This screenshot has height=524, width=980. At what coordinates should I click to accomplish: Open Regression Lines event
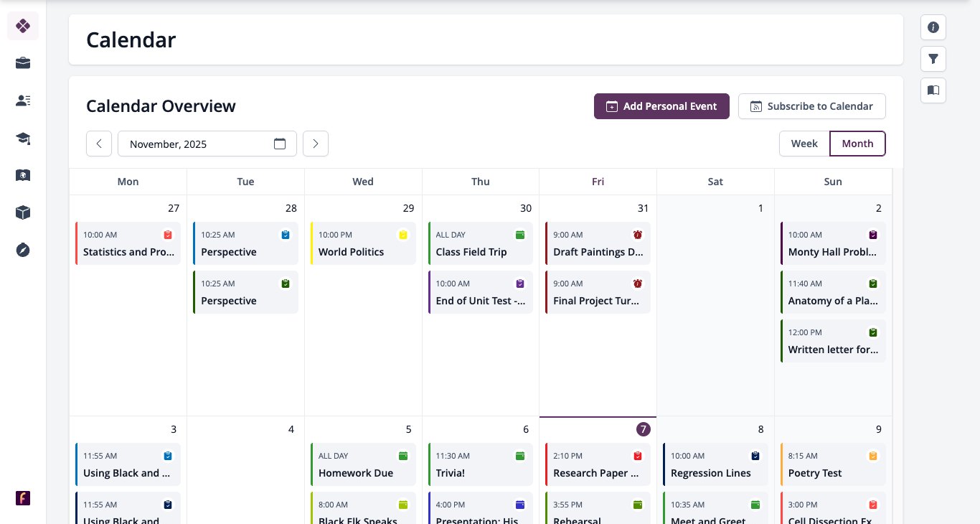(715, 464)
